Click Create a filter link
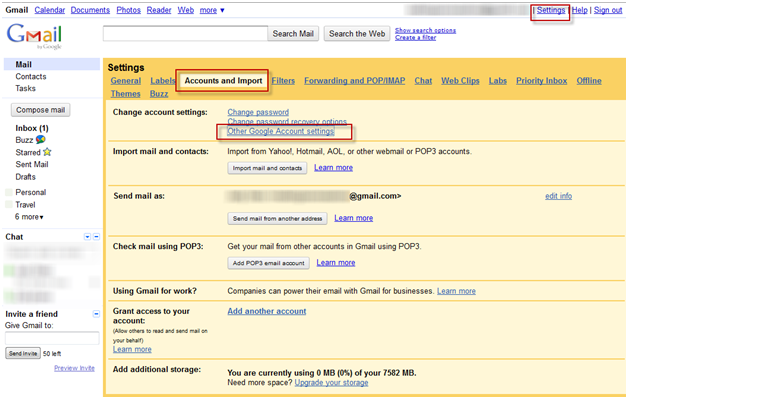This screenshot has height=399, width=760. tap(415, 38)
